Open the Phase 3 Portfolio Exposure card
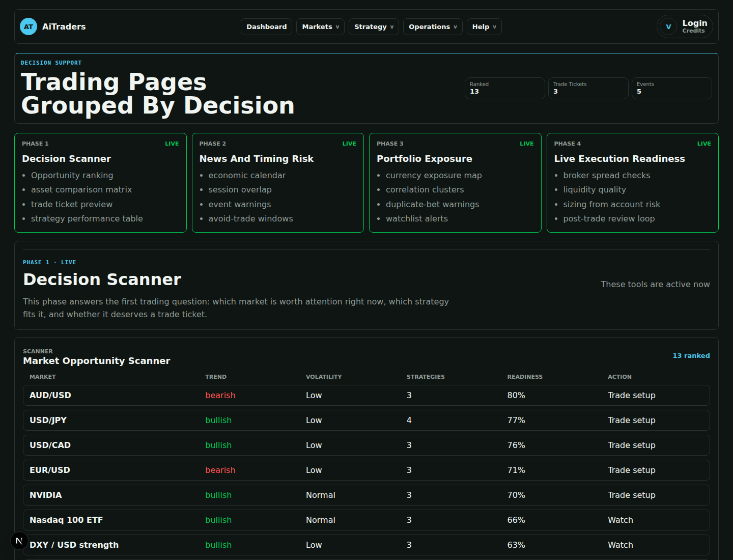This screenshot has height=560, width=733. 455,183
